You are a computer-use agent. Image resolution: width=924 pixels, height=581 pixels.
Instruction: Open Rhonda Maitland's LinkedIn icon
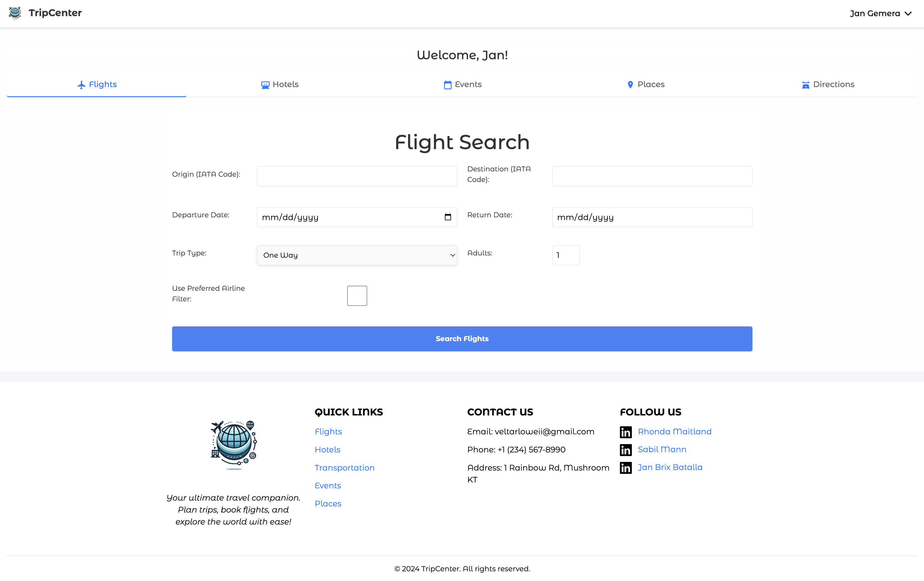pos(625,432)
